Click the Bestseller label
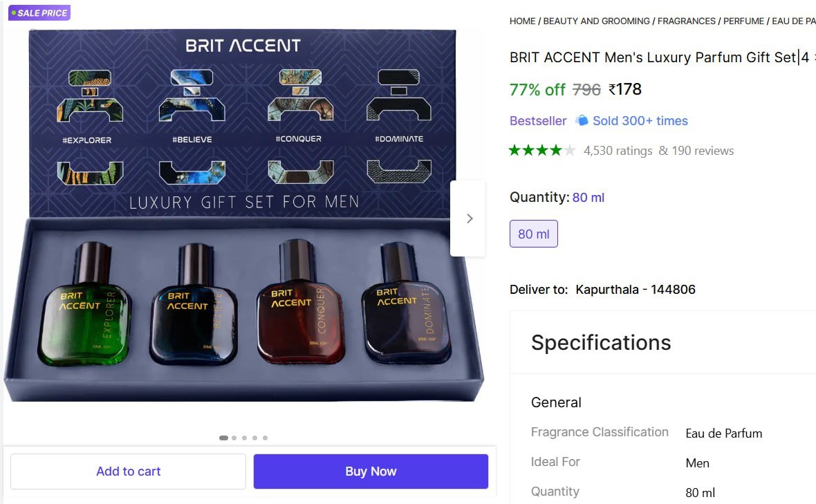 click(537, 121)
